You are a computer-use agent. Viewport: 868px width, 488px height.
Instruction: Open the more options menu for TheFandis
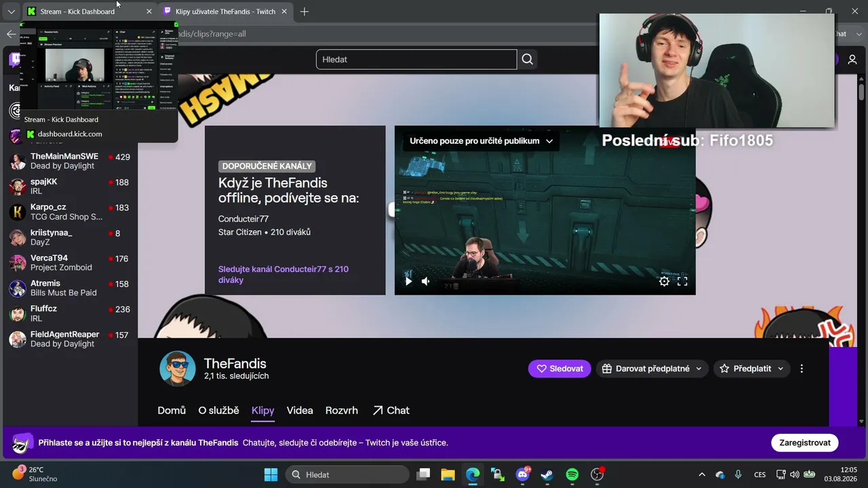click(802, 369)
